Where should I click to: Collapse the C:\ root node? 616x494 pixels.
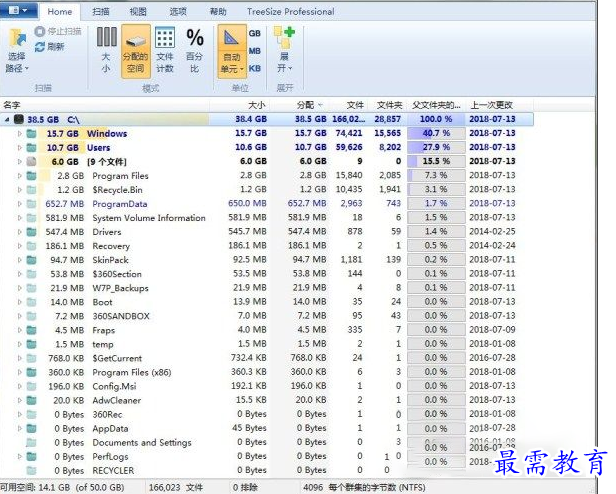click(7, 119)
